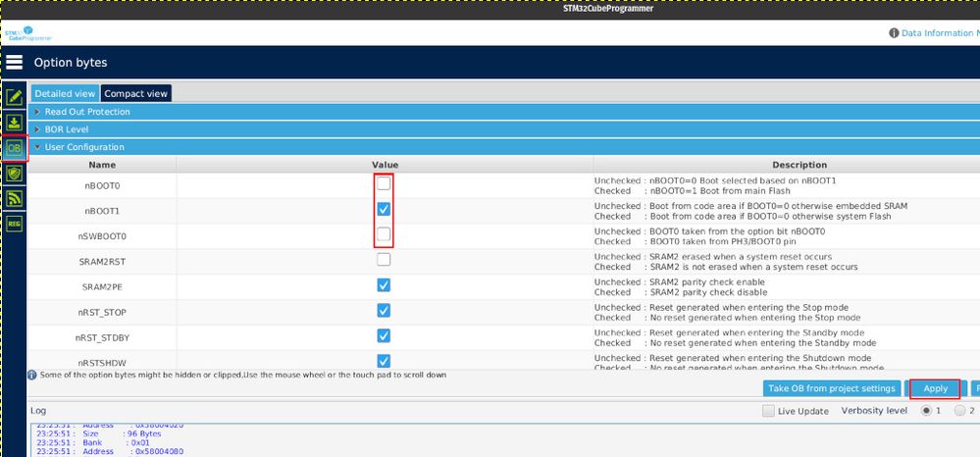
Task: Expand the Read Out Protection section
Action: coord(504,112)
